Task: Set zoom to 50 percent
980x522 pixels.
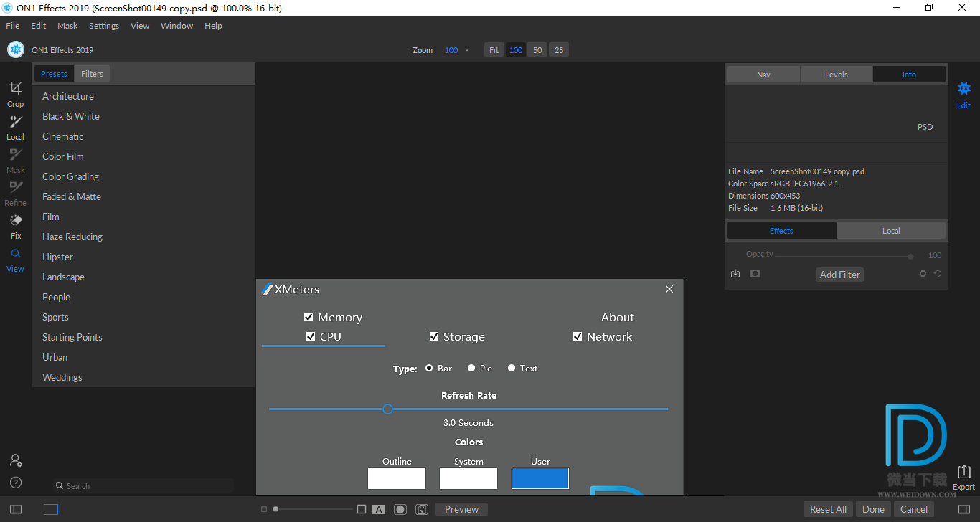Action: tap(537, 50)
